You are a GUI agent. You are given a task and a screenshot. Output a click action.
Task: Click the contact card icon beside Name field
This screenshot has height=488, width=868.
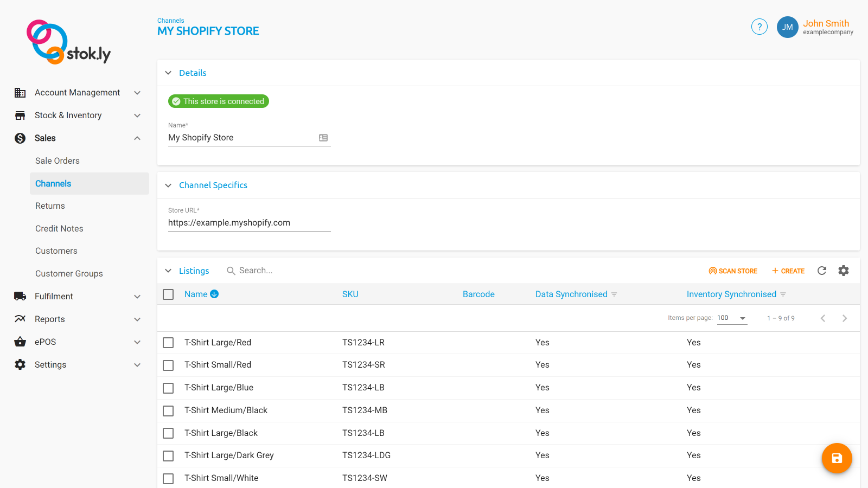click(324, 138)
